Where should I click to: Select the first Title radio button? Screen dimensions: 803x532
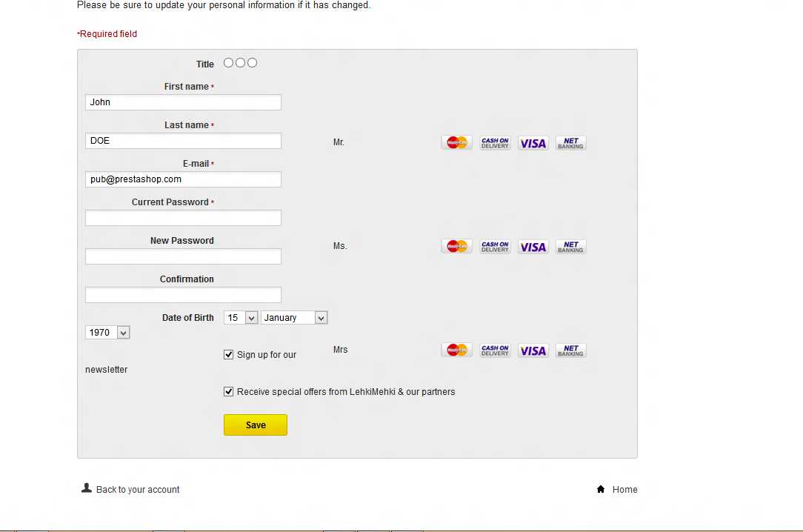point(228,62)
